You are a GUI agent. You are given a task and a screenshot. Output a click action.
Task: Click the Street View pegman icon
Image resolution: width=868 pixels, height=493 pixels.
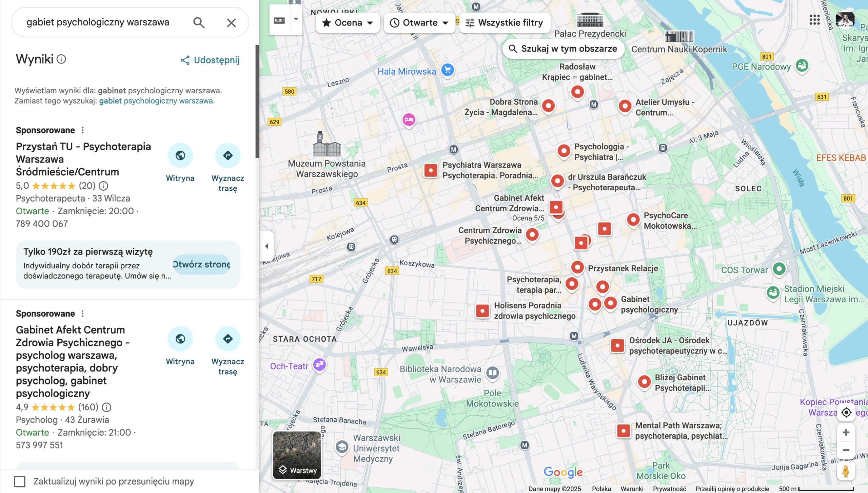pos(846,471)
